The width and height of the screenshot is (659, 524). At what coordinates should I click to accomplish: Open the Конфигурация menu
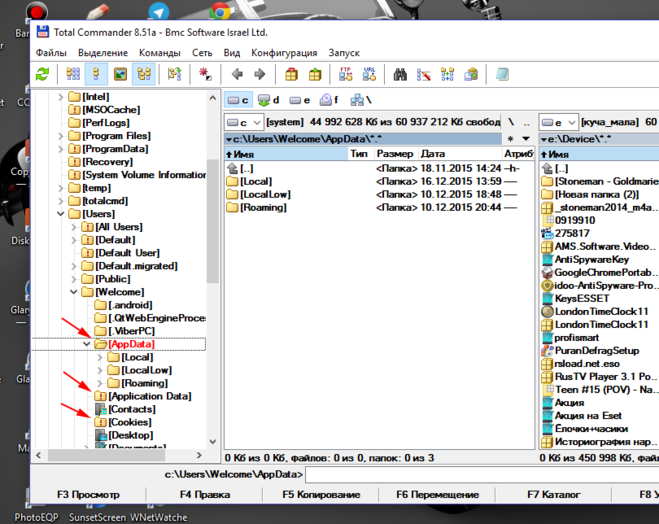coord(284,52)
